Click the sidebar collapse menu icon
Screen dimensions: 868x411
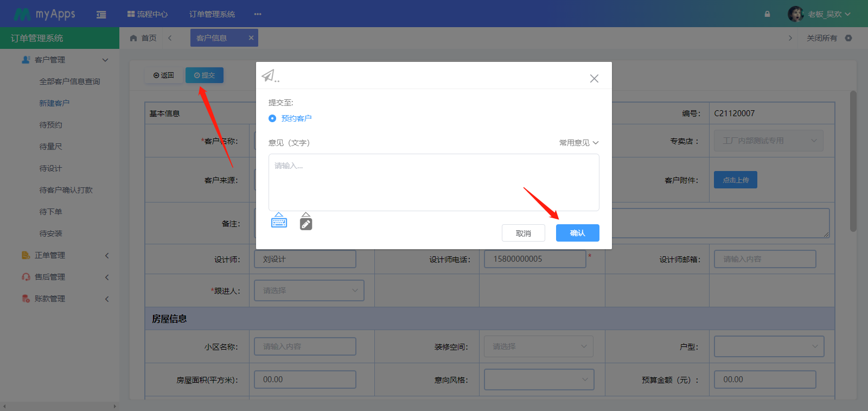tap(101, 15)
